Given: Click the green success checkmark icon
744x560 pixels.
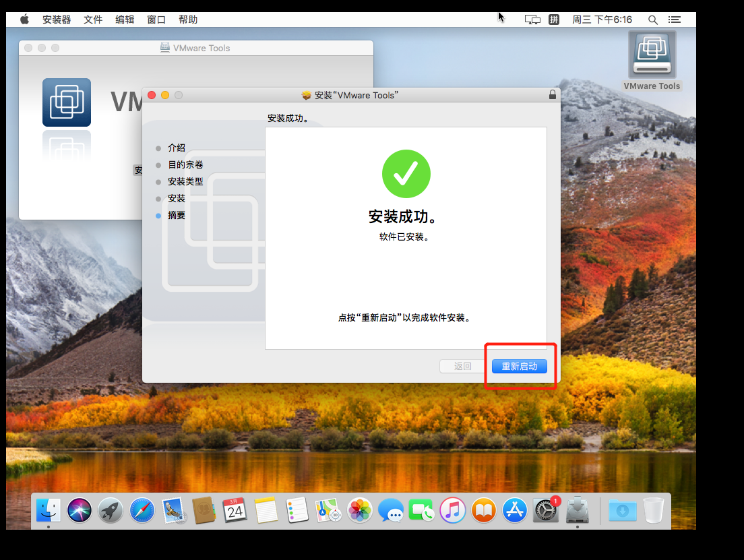Looking at the screenshot, I should click(406, 174).
